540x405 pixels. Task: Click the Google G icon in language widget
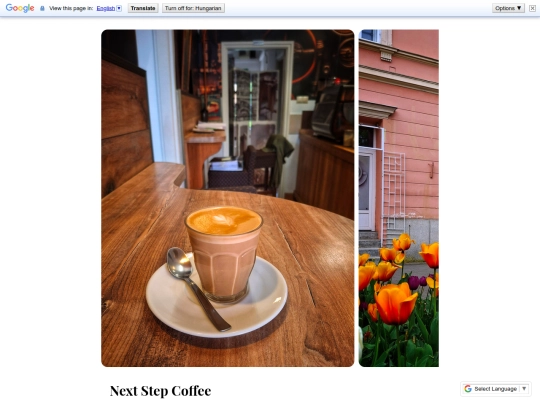[468, 389]
